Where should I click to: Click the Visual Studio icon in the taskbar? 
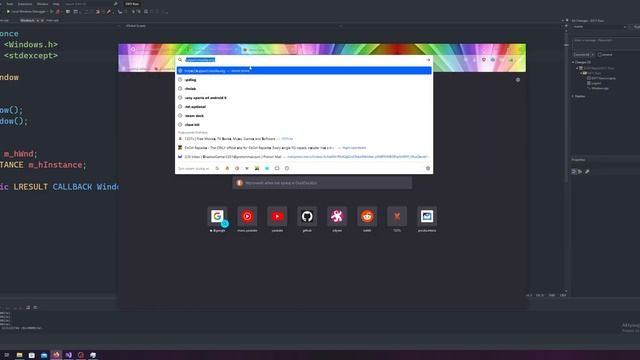tap(68, 355)
